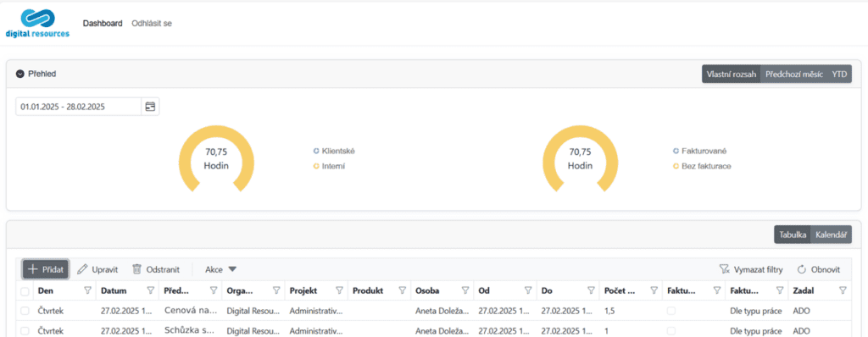Click the Odhlásit se link
This screenshot has width=868, height=337.
click(152, 23)
